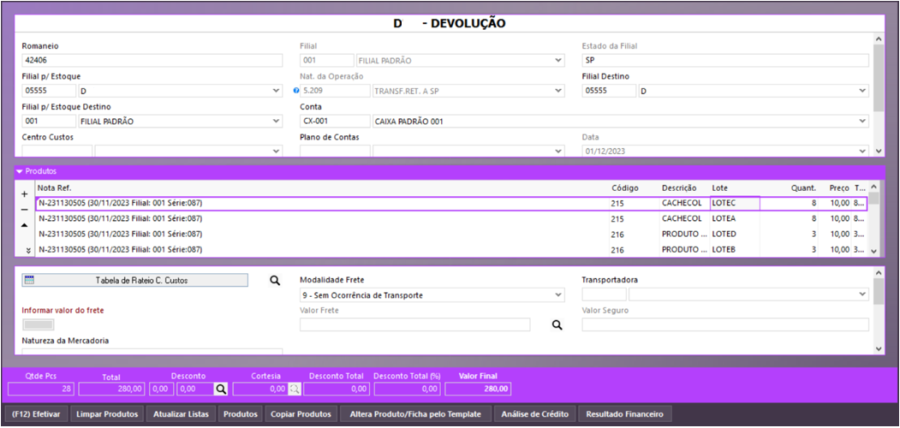
Task: Click the Produtos button in bottom bar
Action: [x=240, y=414]
